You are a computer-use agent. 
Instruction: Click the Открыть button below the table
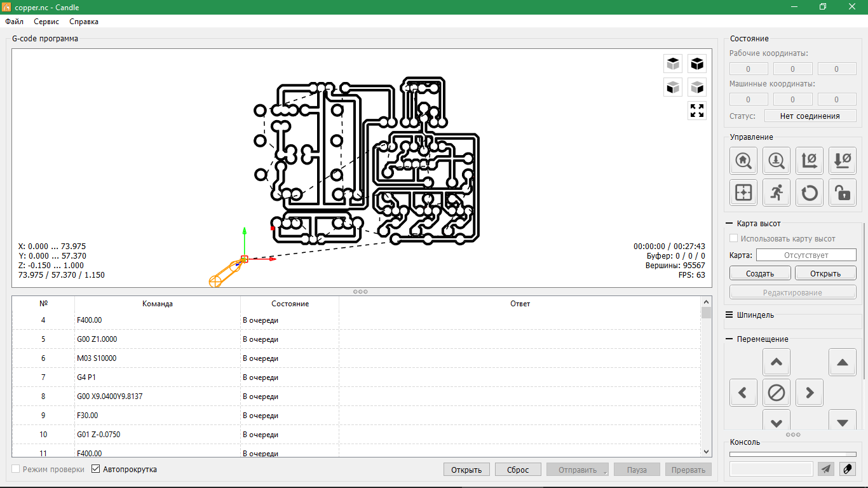click(466, 470)
